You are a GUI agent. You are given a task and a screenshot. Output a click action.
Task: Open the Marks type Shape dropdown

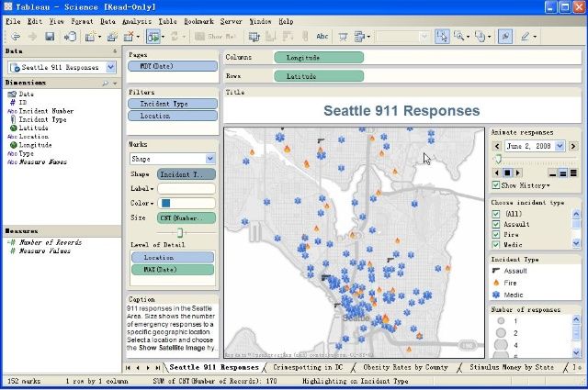pyautogui.click(x=210, y=159)
